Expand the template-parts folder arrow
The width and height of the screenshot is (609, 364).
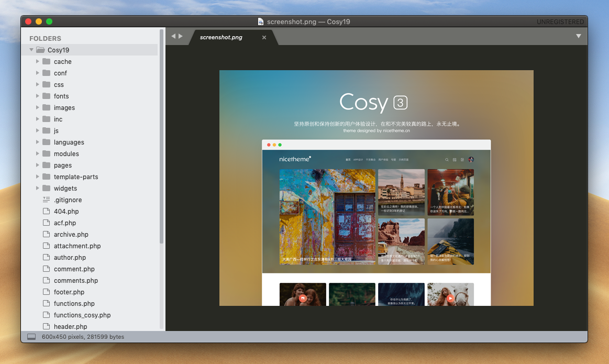coord(38,177)
